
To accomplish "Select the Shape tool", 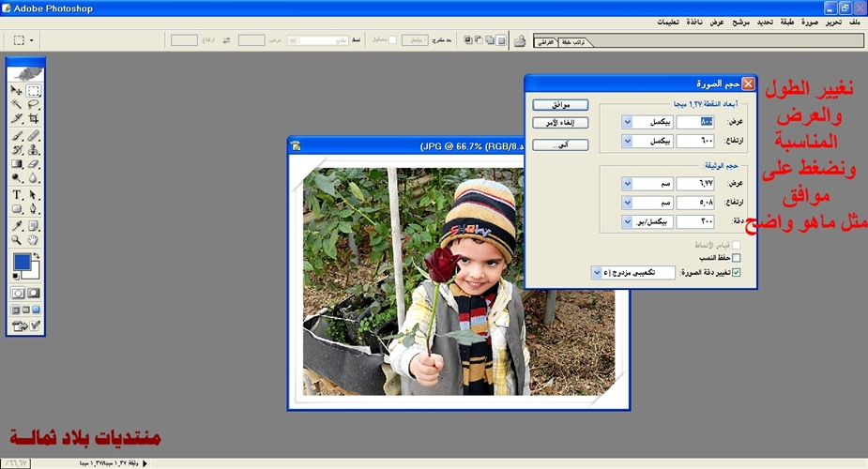I will tap(17, 208).
